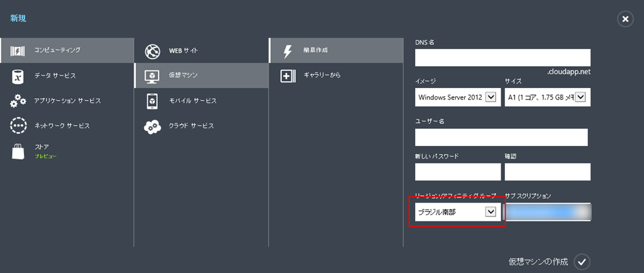
Task: Click the Cloud Services (クラウド サービス) icon
Action: click(x=153, y=126)
